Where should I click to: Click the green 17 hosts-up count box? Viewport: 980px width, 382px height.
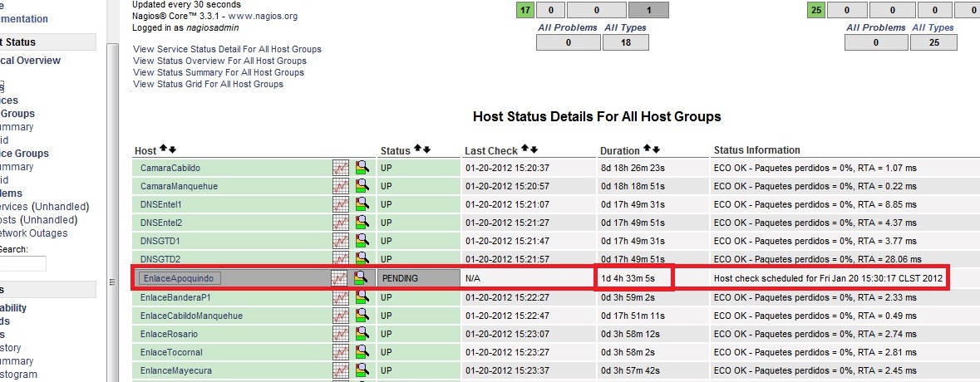(x=524, y=10)
